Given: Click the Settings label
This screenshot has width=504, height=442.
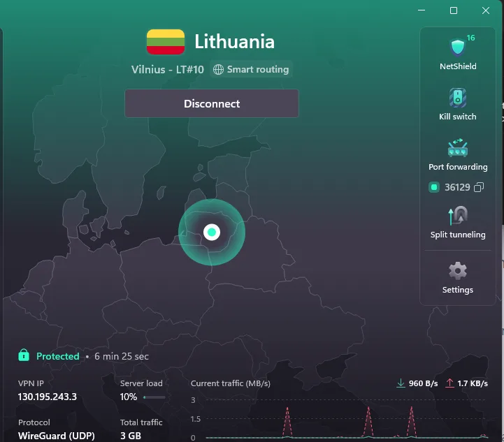Looking at the screenshot, I should (458, 290).
